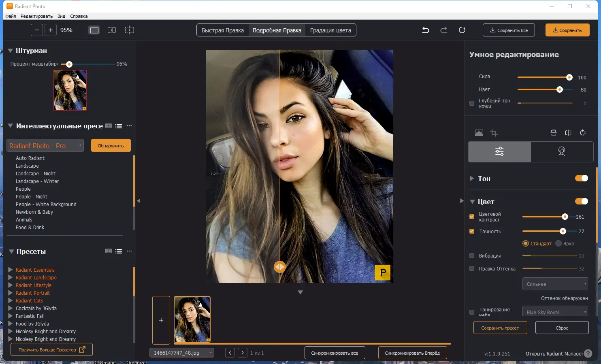Click the redo arrow icon
Viewport: 601px width, 364px height.
click(x=444, y=30)
